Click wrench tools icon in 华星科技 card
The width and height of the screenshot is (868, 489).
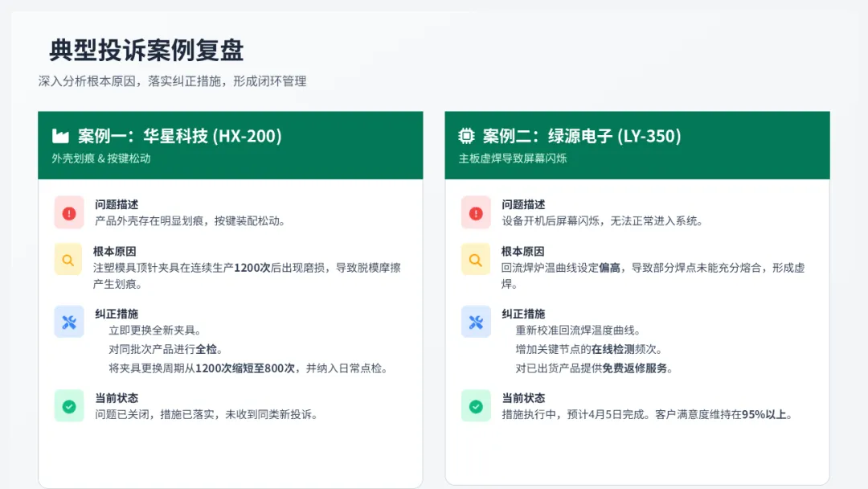(x=68, y=322)
